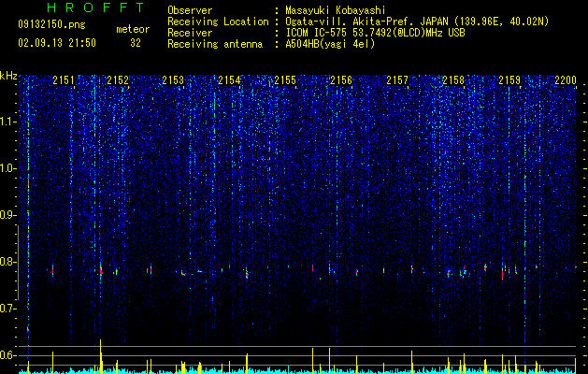
Task: Click the Observer field label
Action: 190,10
